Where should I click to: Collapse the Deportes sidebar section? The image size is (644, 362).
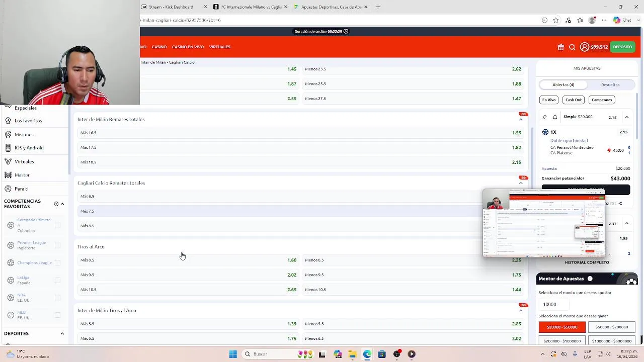[x=62, y=333]
